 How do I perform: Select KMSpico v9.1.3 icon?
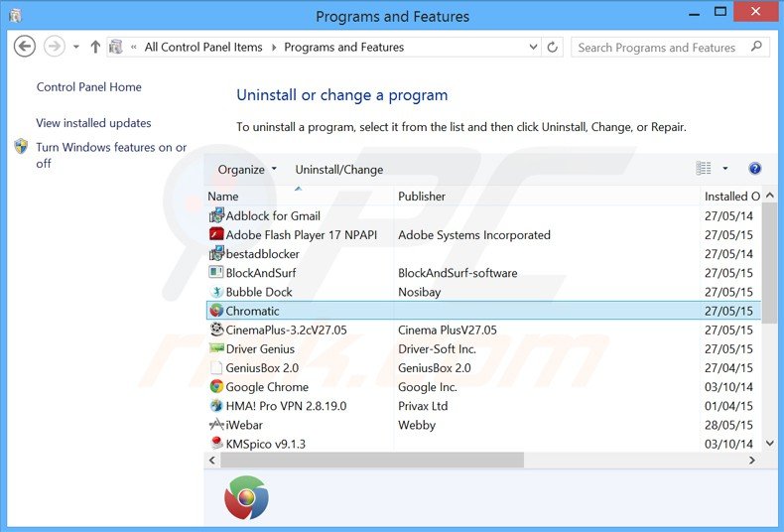(216, 443)
